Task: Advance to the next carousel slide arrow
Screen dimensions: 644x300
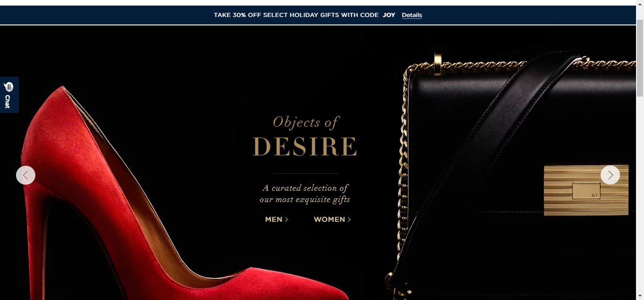Action: pos(610,175)
